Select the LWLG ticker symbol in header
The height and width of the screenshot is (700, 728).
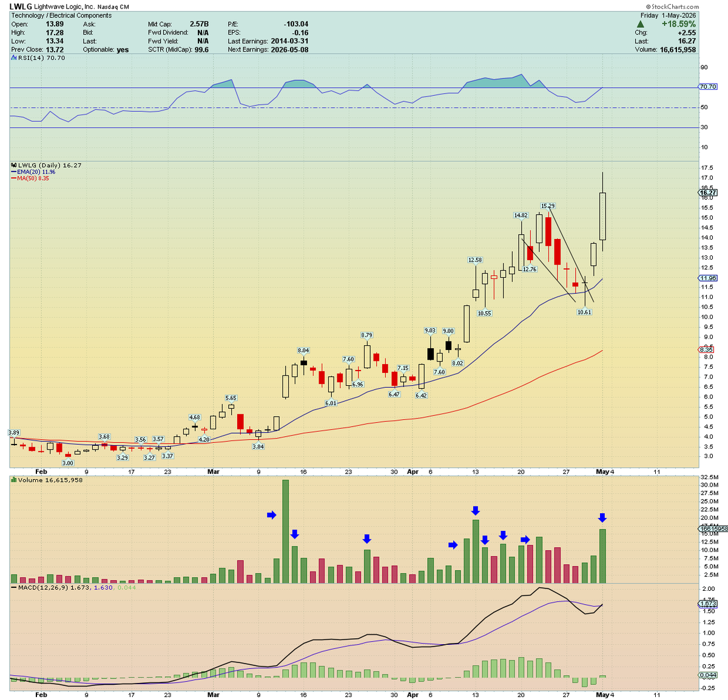pyautogui.click(x=21, y=7)
